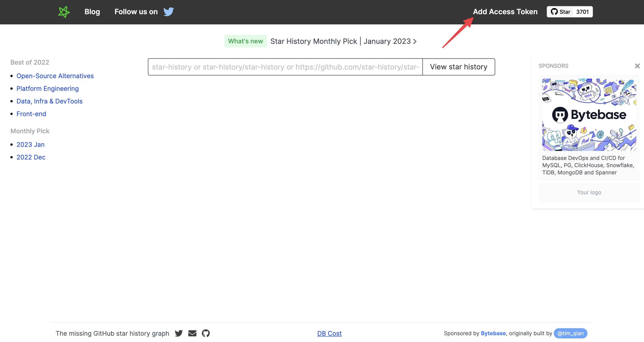Click the GitHub Star button icon
The height and width of the screenshot is (342, 644).
tap(554, 12)
